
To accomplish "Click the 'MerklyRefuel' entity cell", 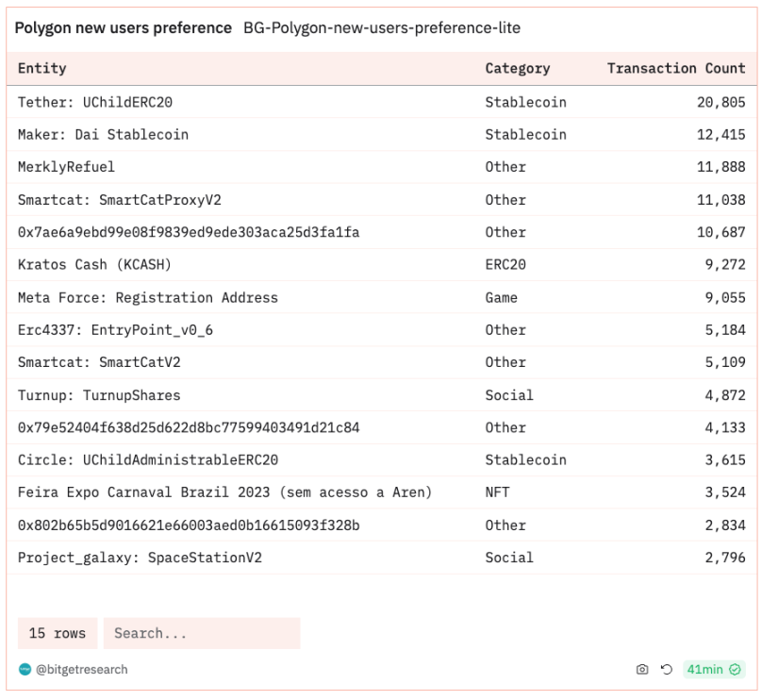I will pos(66,167).
